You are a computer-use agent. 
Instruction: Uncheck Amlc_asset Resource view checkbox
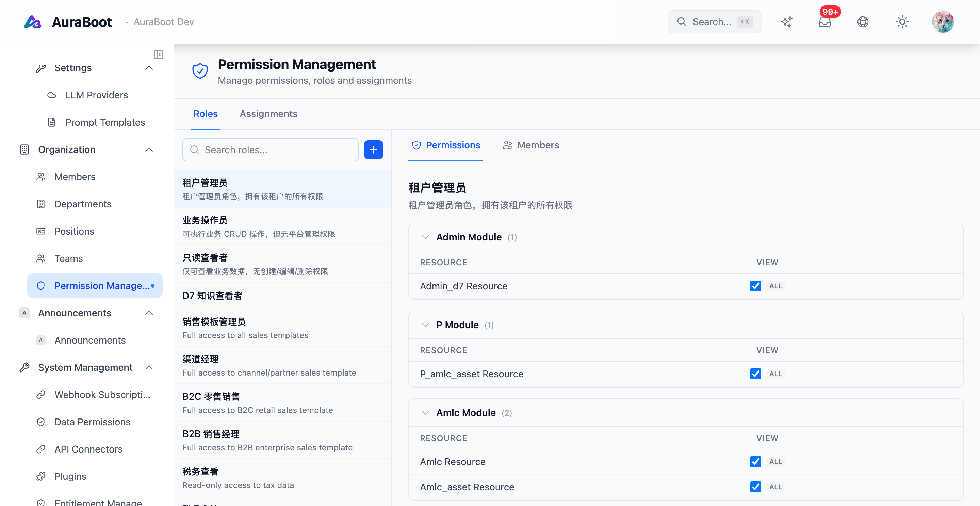(755, 487)
